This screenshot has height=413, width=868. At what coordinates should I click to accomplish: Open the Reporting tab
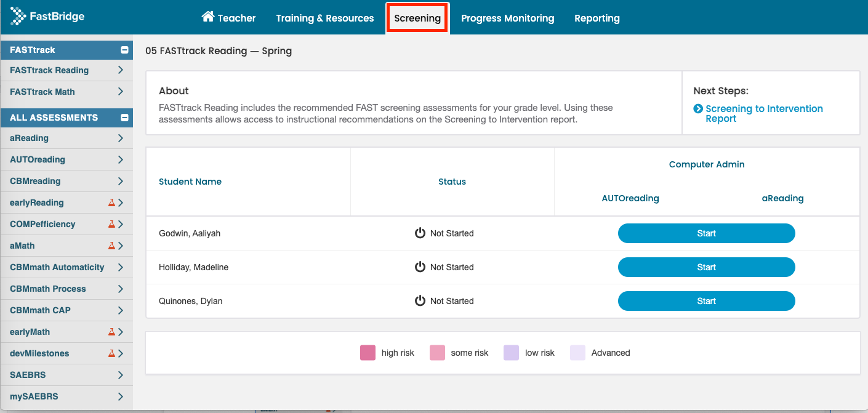[597, 18]
